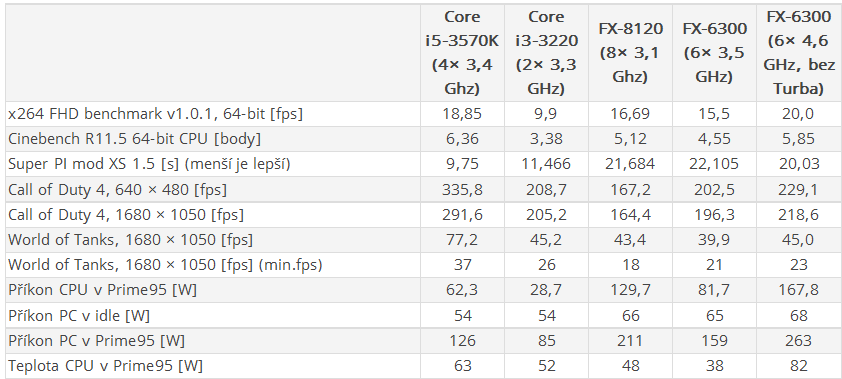Select the 167,8 power value cell

[x=799, y=290]
